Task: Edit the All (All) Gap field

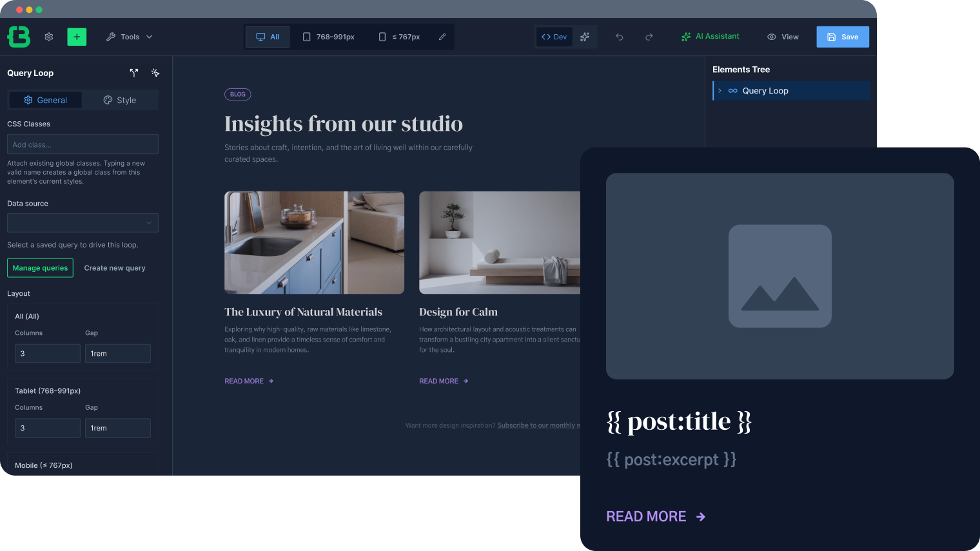Action: [x=118, y=353]
